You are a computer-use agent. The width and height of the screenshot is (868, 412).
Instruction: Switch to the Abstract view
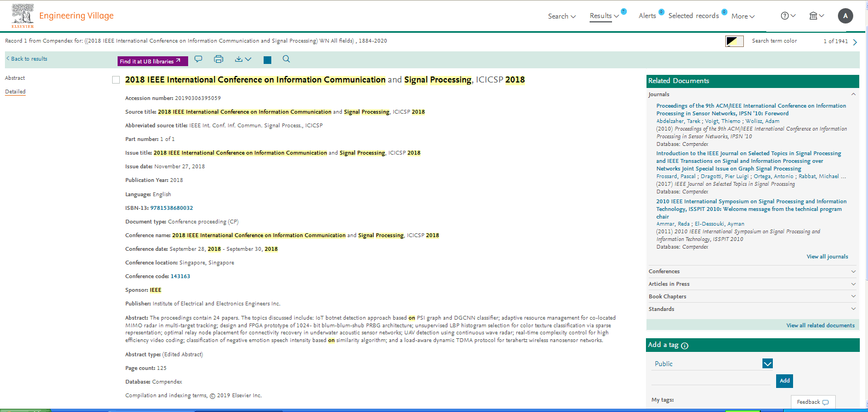pos(15,78)
